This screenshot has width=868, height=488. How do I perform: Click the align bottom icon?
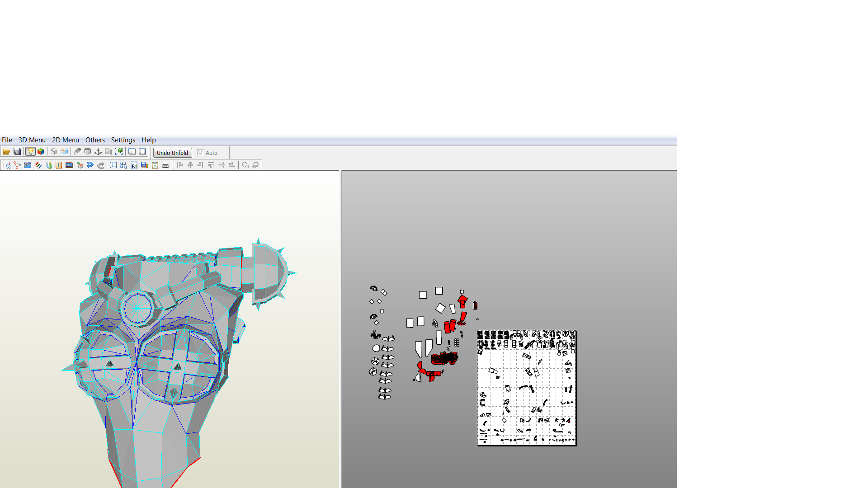(x=232, y=165)
